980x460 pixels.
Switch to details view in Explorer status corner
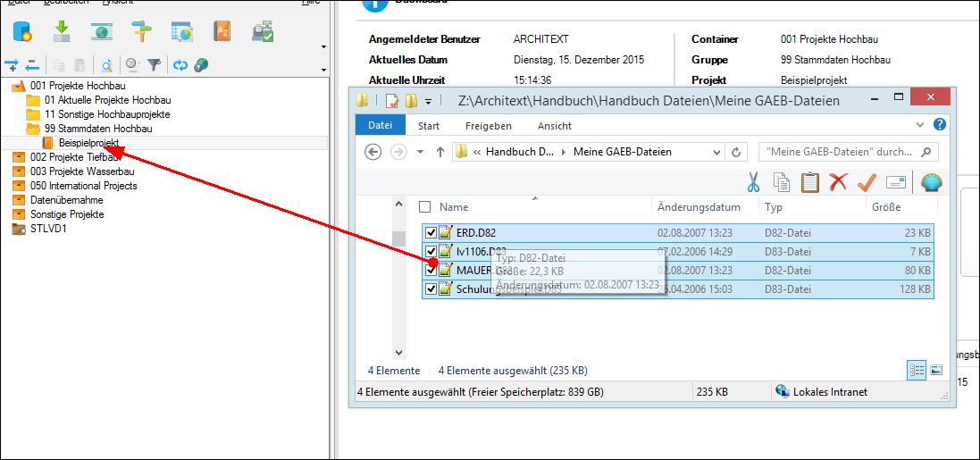click(917, 370)
